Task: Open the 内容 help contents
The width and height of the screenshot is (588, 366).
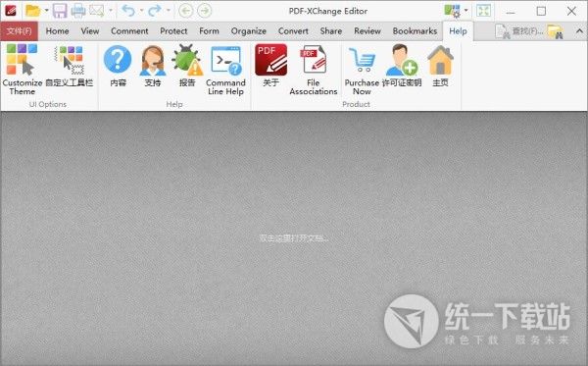Action: (x=118, y=66)
